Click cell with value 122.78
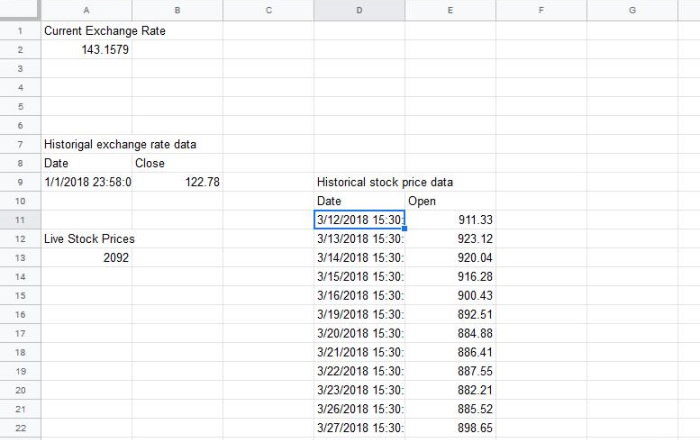Image resolution: width=700 pixels, height=440 pixels. [x=177, y=182]
